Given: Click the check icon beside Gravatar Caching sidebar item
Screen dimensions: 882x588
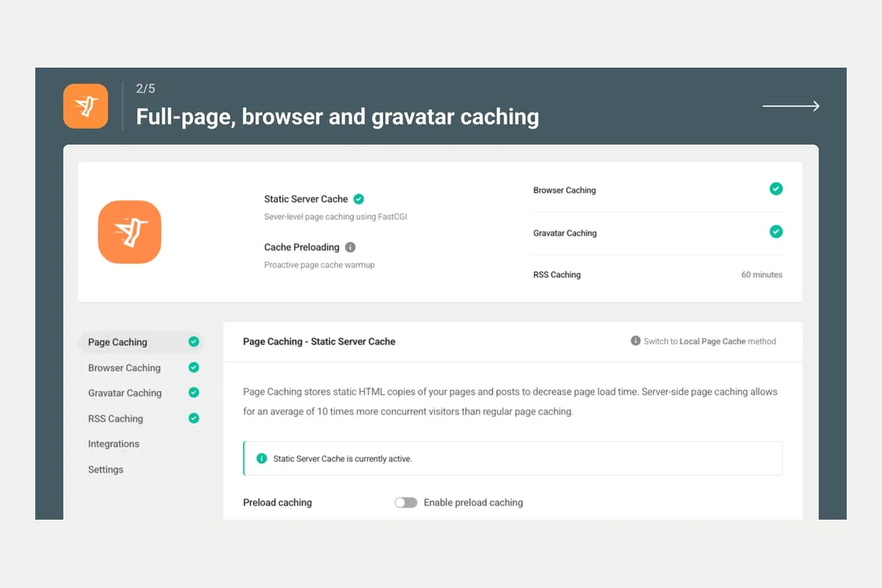Looking at the screenshot, I should 194,392.
